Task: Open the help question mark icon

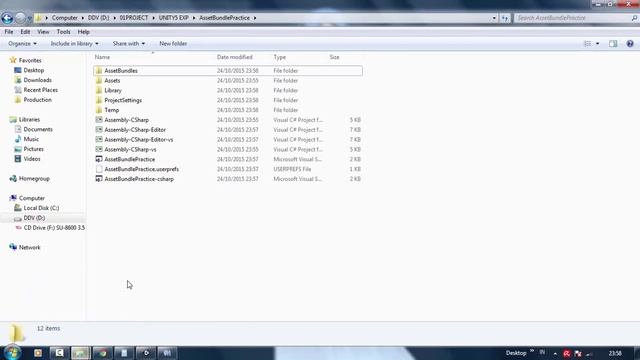Action: click(630, 44)
